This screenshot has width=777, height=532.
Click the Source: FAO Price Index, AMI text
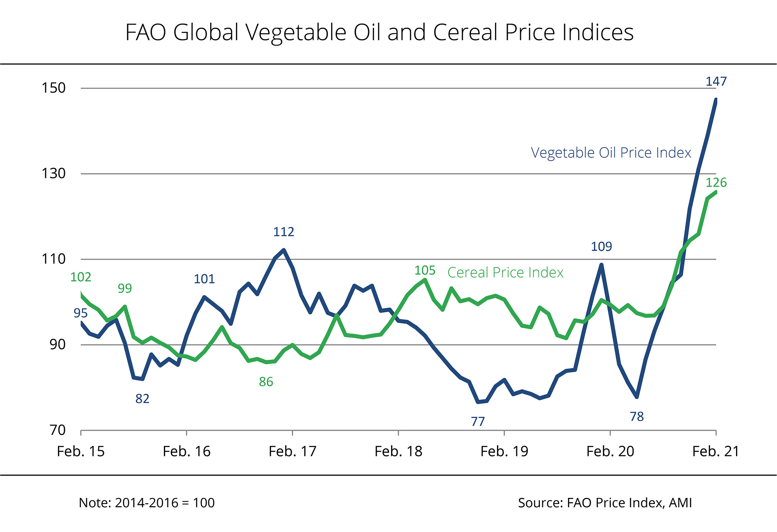click(605, 503)
